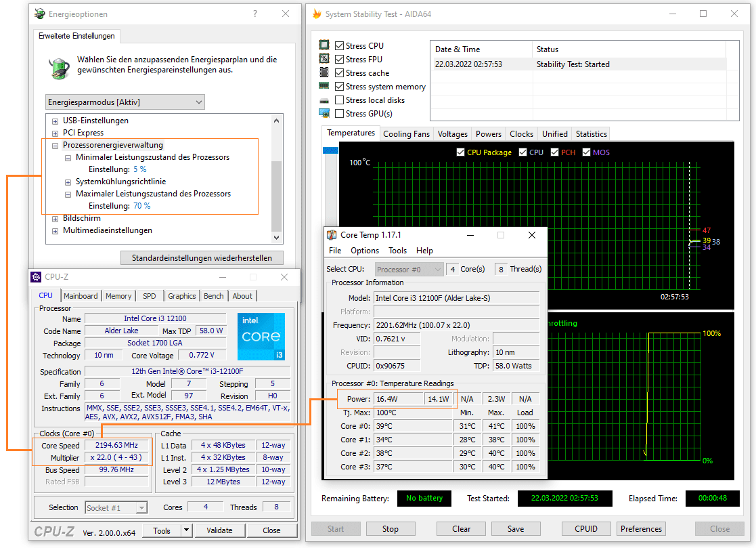The height and width of the screenshot is (548, 756).
Task: Open the Statistics tab in AIDA64
Action: [x=591, y=134]
